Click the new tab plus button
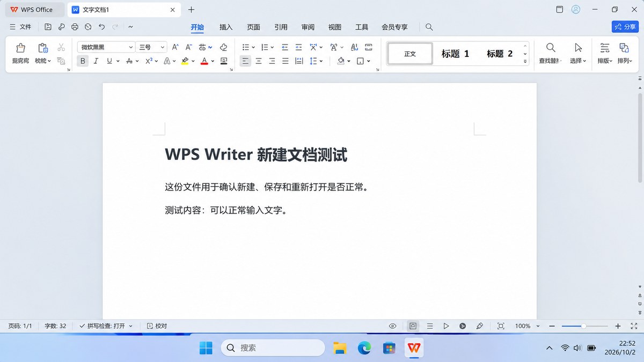 (192, 10)
